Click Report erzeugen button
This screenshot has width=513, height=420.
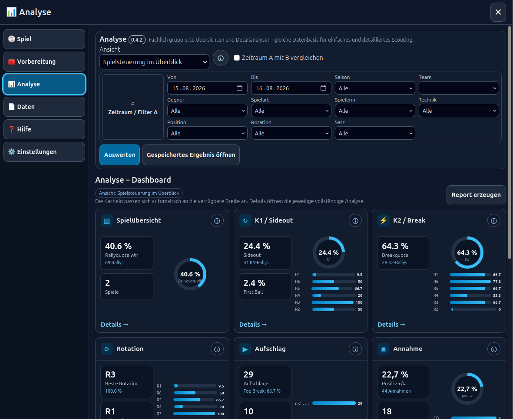476,195
